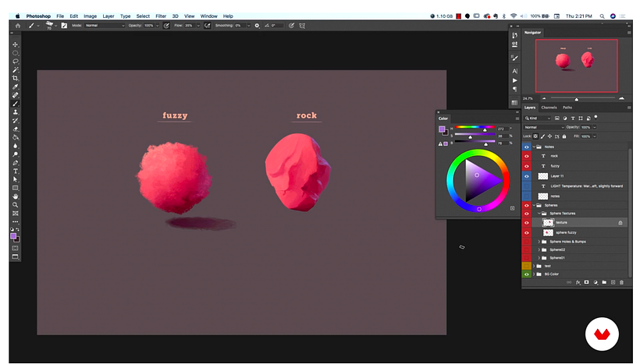This screenshot has width=640, height=364.
Task: Hide the texture layer
Action: point(527,223)
